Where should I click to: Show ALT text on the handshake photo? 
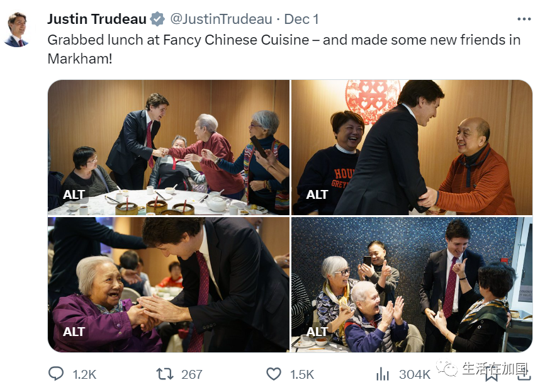pyautogui.click(x=317, y=194)
